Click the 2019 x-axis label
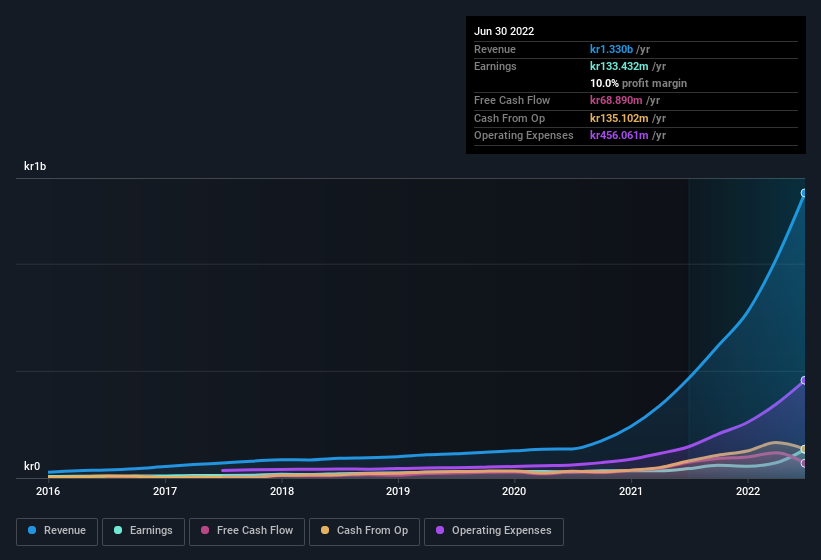Image resolution: width=821 pixels, height=560 pixels. point(398,491)
